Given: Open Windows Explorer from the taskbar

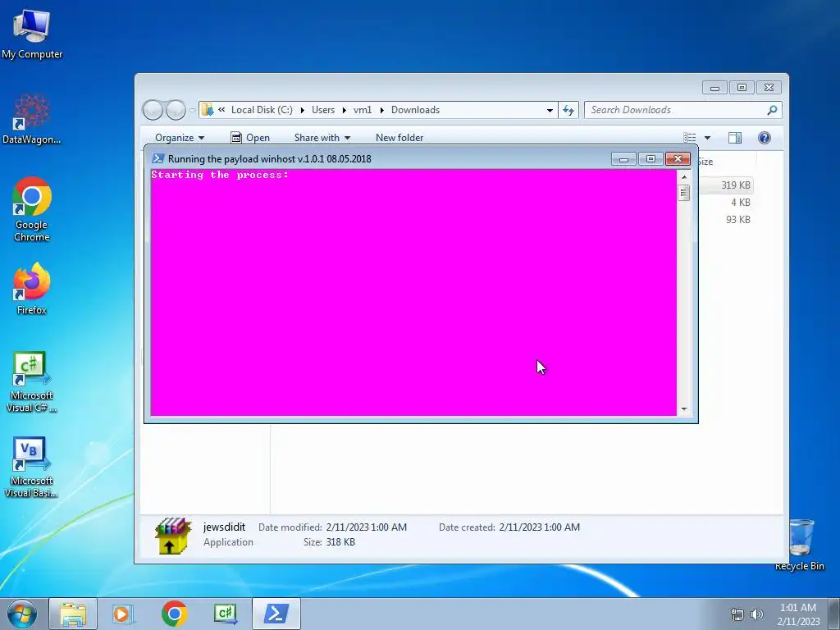Looking at the screenshot, I should [73, 614].
